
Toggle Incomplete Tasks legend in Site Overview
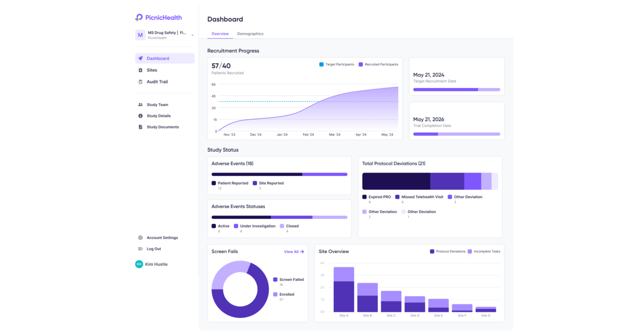tap(484, 251)
